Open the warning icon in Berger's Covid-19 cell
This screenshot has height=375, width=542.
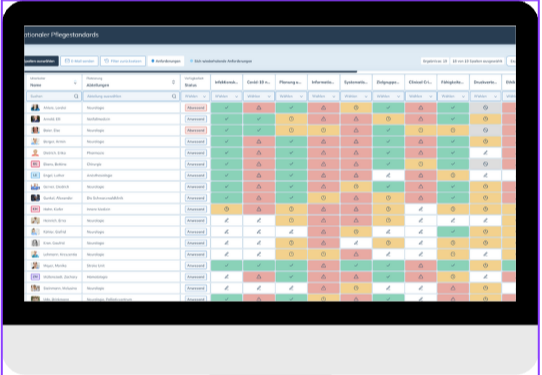click(x=259, y=141)
